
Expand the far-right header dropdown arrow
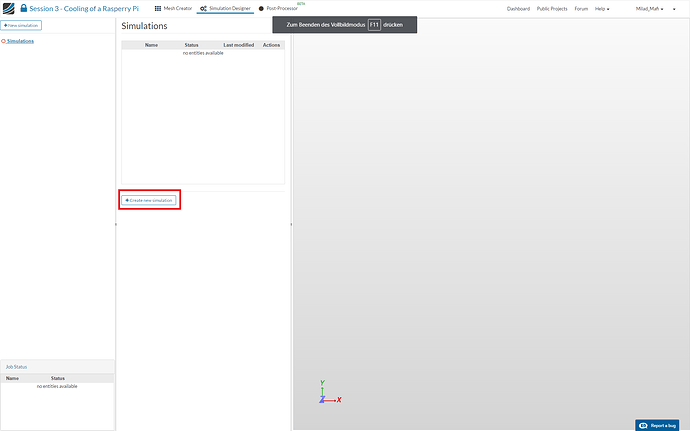pyautogui.click(x=674, y=9)
